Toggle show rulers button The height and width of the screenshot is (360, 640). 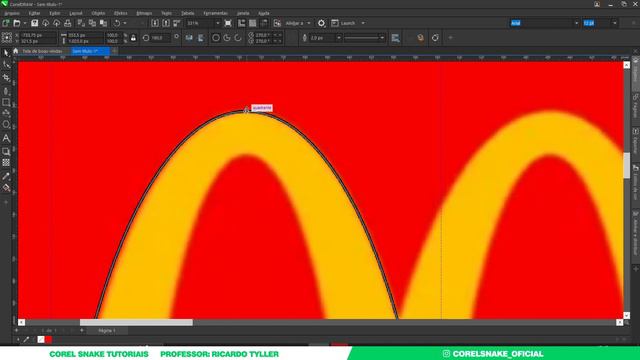coord(242,23)
